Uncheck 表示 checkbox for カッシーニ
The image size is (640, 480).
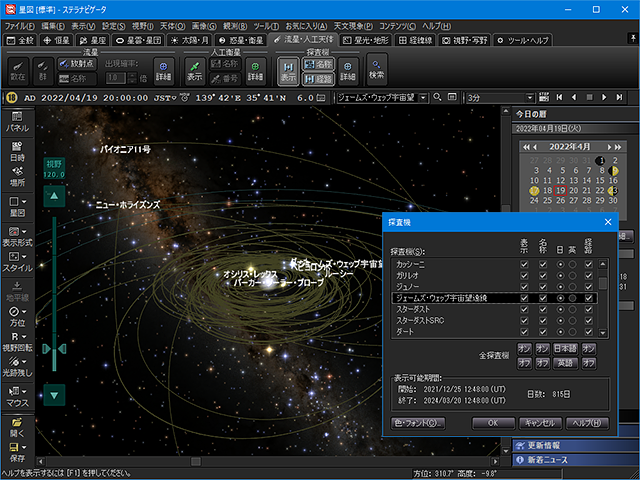[x=524, y=263]
